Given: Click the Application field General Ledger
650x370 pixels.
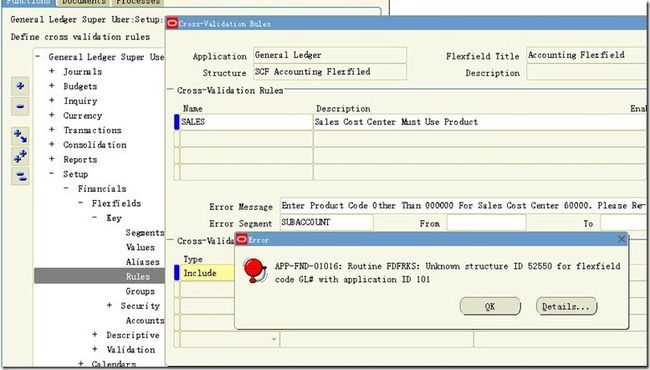Looking at the screenshot, I should click(330, 55).
